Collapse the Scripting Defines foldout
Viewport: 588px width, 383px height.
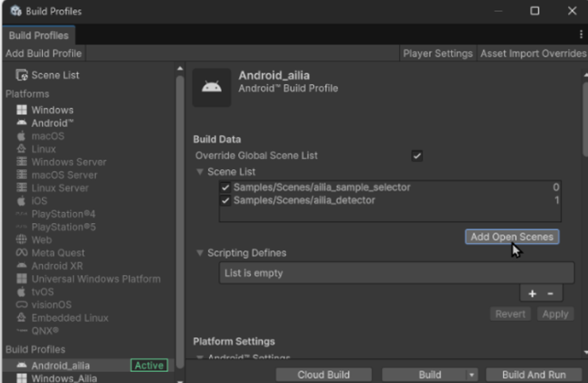[199, 253]
